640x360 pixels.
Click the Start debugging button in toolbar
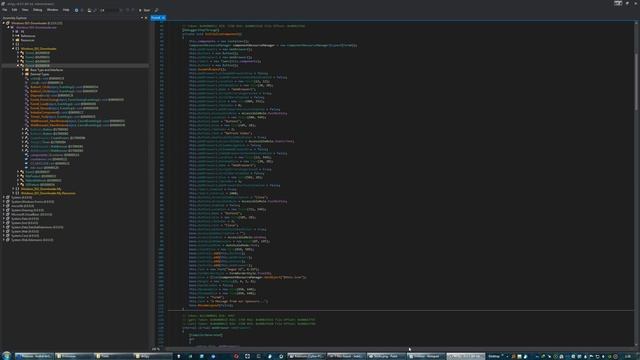(144, 10)
